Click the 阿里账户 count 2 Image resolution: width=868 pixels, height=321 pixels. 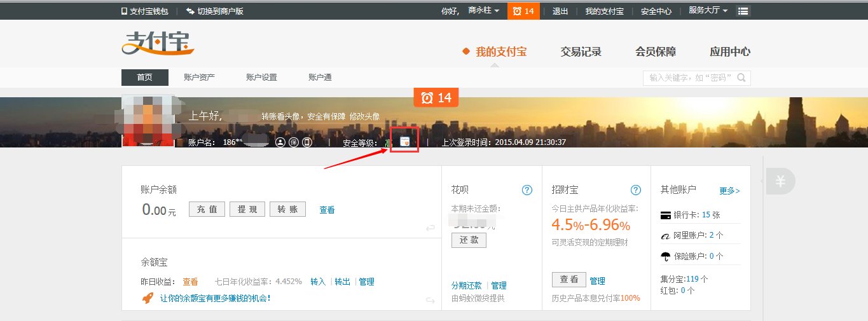click(712, 236)
